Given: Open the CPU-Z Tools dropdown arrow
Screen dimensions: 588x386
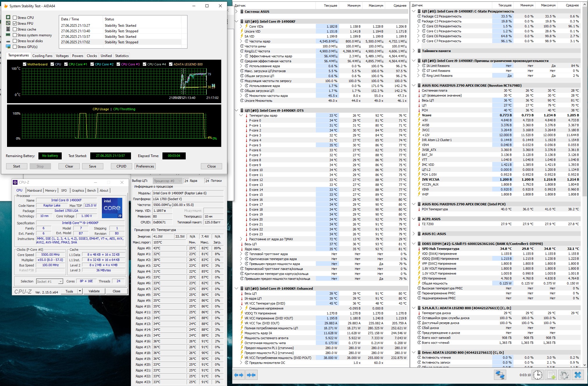Looking at the screenshot, I should (x=80, y=291).
